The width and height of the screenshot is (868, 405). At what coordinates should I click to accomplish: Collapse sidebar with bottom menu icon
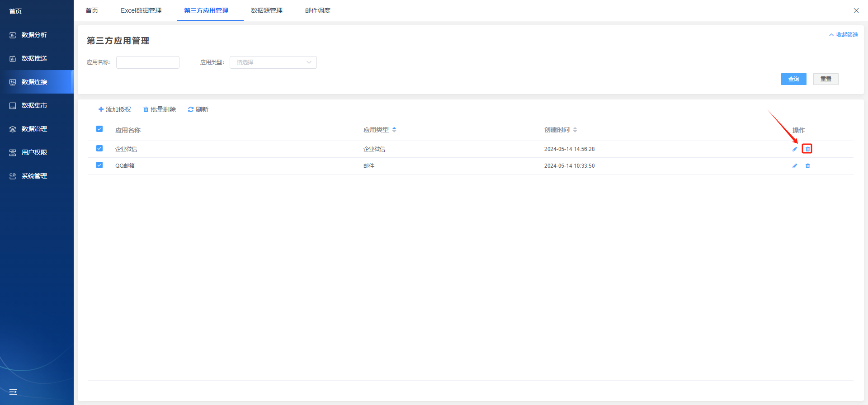coord(13,392)
